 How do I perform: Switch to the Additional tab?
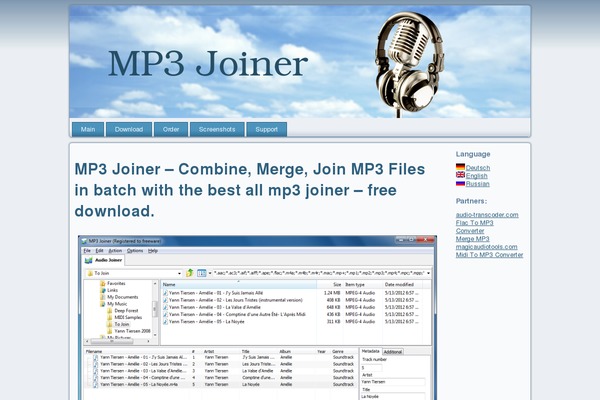click(393, 352)
